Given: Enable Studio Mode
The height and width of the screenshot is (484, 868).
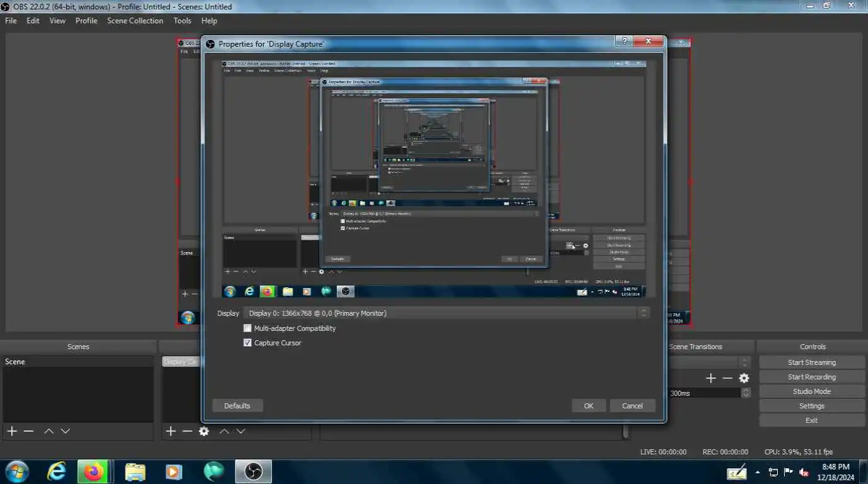Looking at the screenshot, I should point(812,391).
